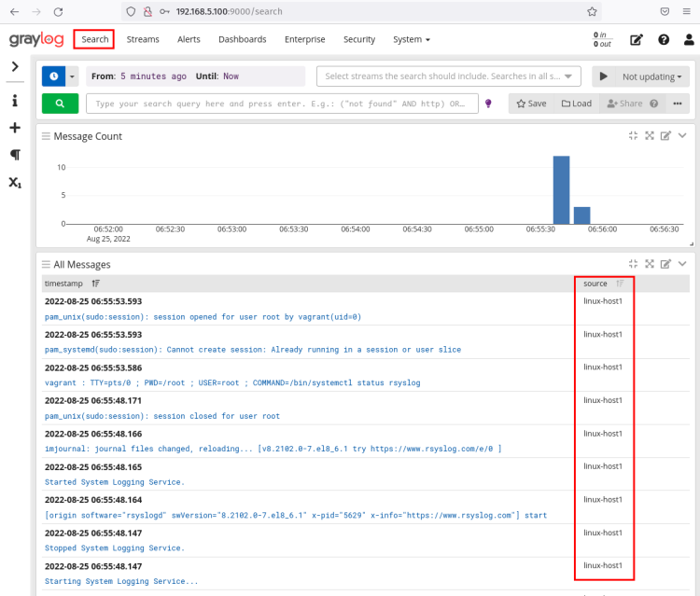Toggle the source column sort icon
This screenshot has height=596, width=700.
(620, 284)
